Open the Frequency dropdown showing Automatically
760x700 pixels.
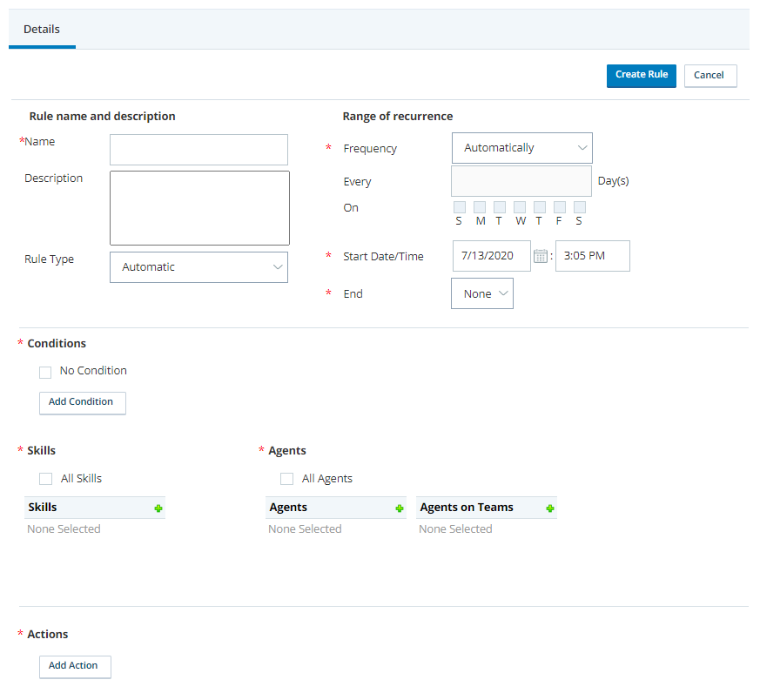pyautogui.click(x=522, y=148)
